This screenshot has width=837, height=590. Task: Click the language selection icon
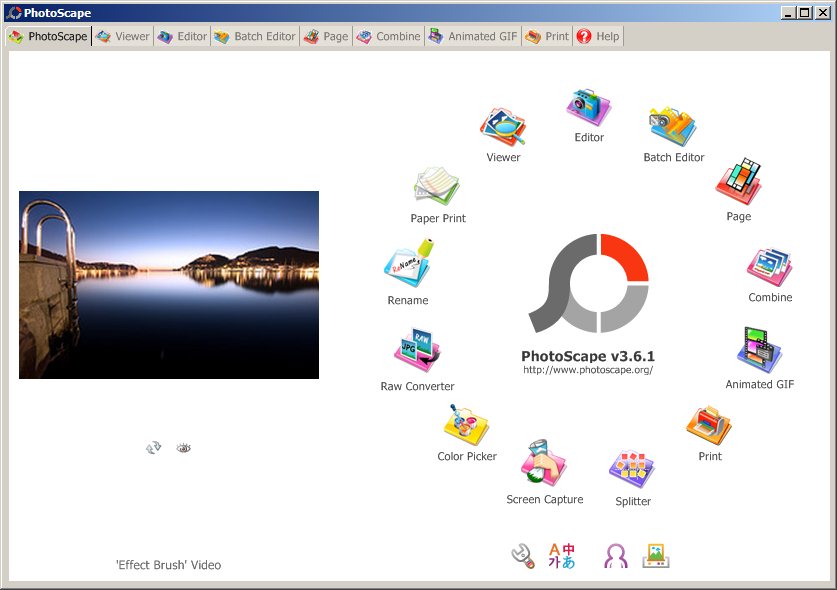[562, 556]
